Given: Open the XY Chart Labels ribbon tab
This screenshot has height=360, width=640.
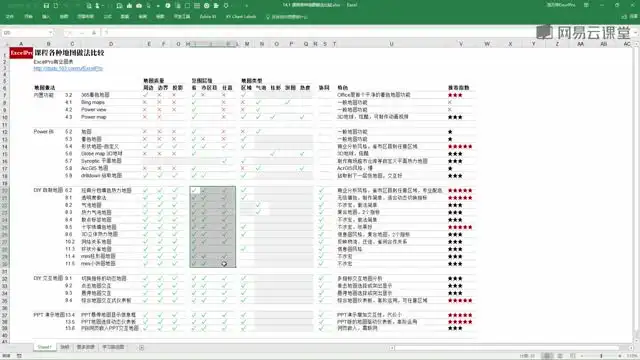Looking at the screenshot, I should point(241,17).
